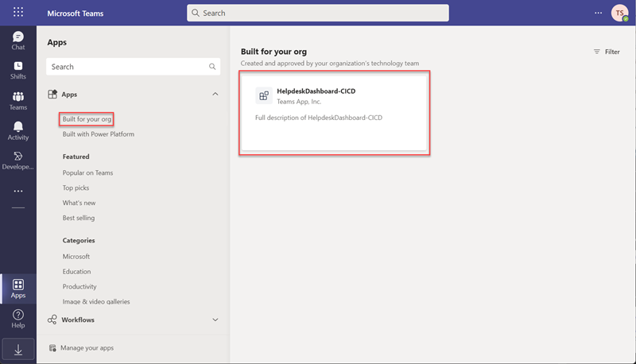
Task: Select Built for your org
Action: click(x=87, y=118)
